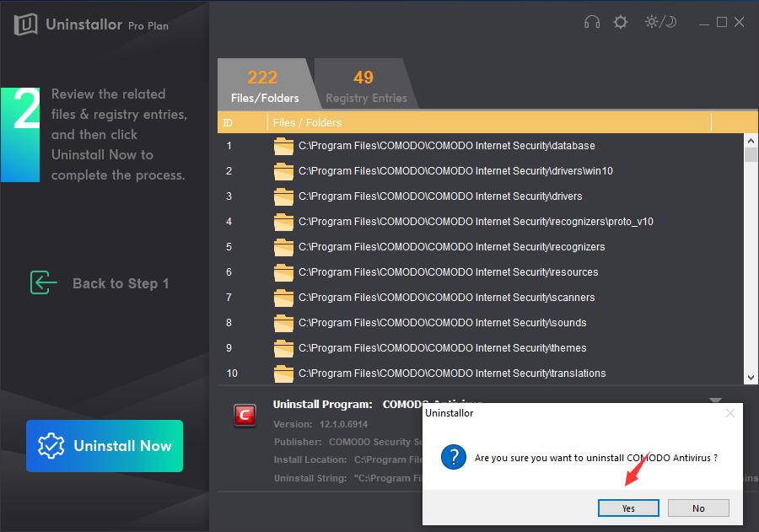Select path ending in \themes
The height and width of the screenshot is (532, 759).
click(x=443, y=347)
